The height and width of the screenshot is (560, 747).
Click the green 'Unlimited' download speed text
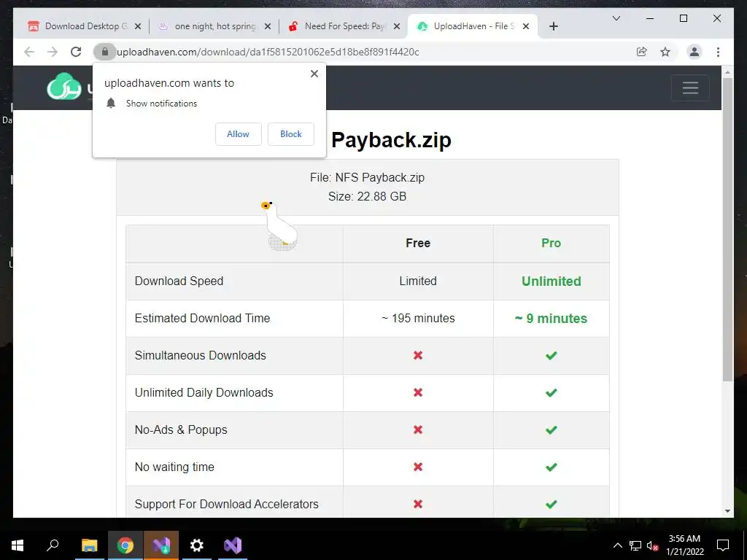tap(551, 281)
